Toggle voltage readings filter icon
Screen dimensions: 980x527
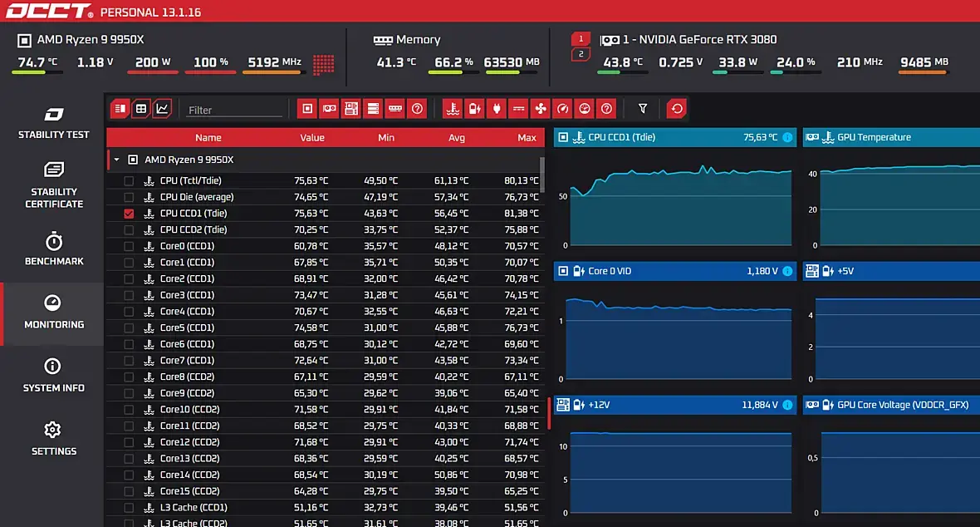click(474, 109)
